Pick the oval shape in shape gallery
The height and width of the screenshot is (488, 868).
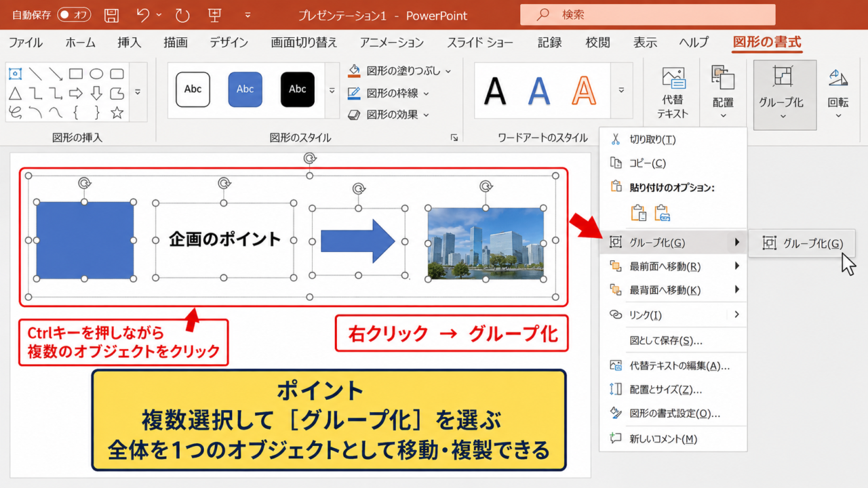click(x=96, y=73)
